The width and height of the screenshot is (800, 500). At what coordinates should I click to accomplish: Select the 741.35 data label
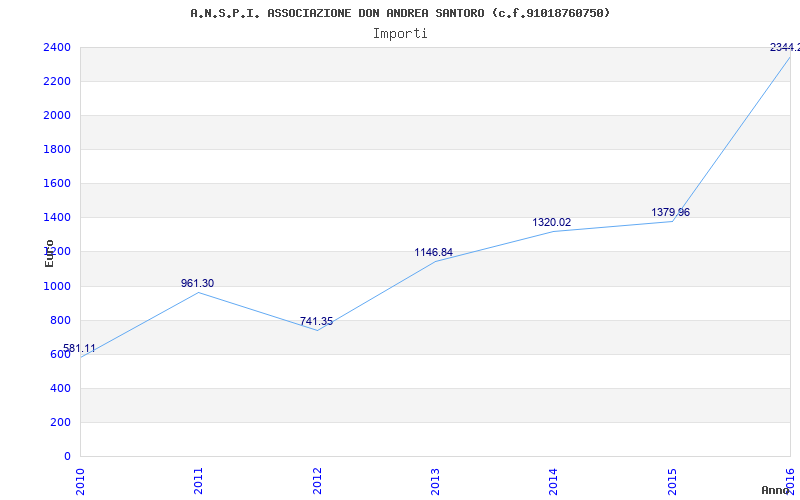click(316, 321)
